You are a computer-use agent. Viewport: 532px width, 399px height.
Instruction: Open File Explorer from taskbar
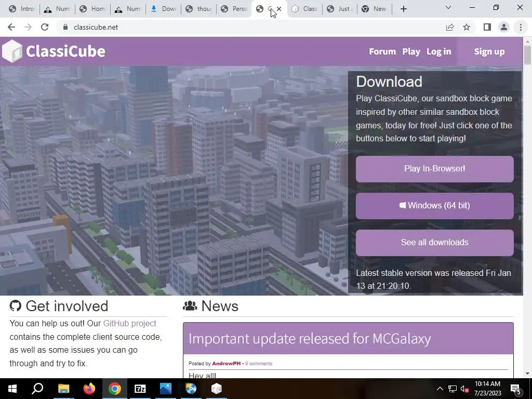click(63, 389)
